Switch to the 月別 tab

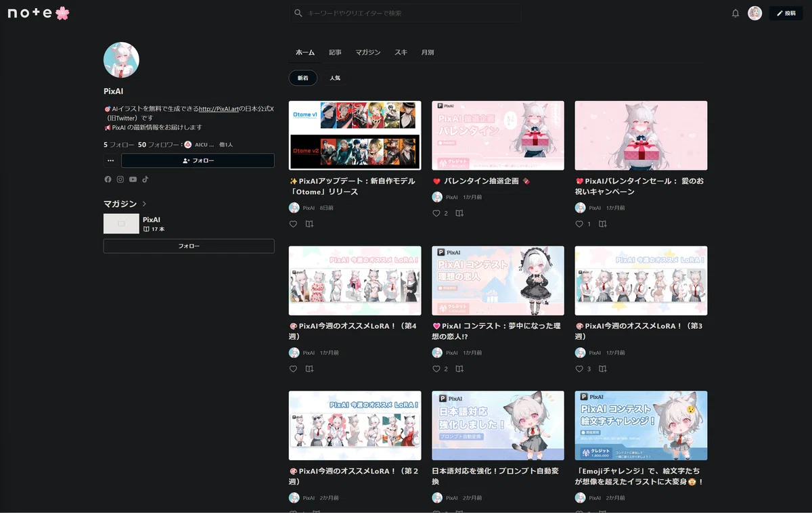click(427, 52)
